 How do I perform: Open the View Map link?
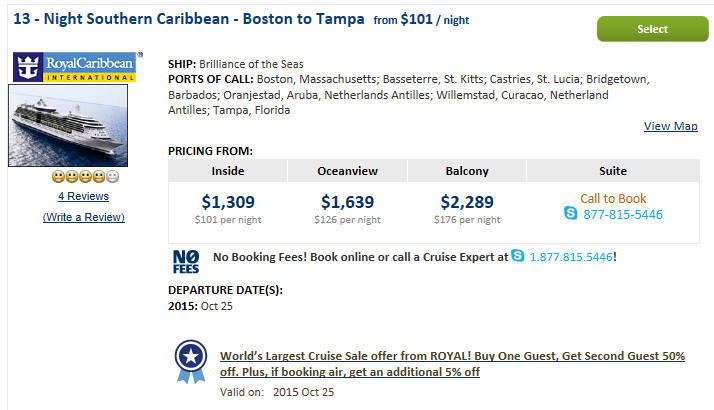[x=671, y=126]
